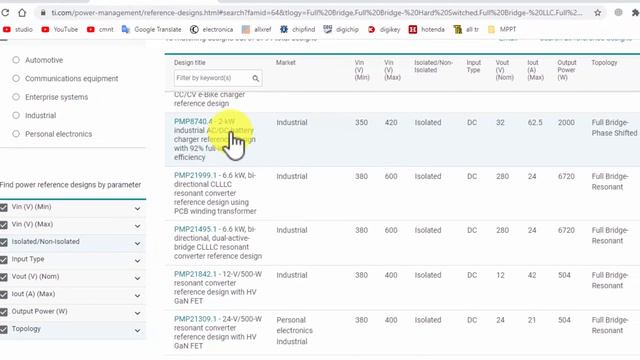Select the Enterprise systems radio button
The height and width of the screenshot is (360, 640).
(16, 97)
